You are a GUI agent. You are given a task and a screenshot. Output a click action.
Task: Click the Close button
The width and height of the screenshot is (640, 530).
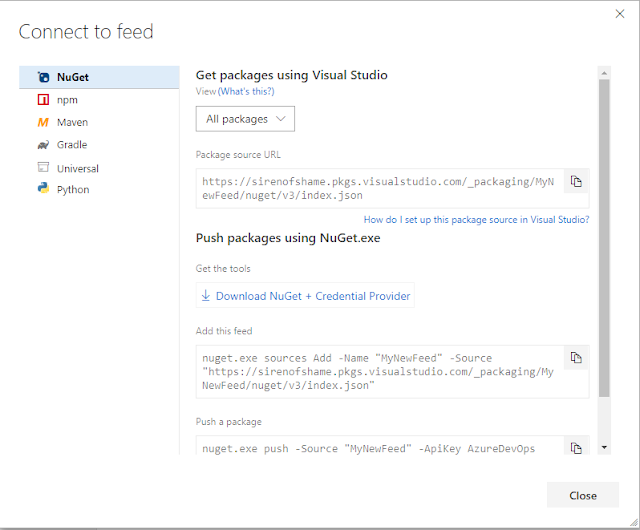tap(583, 495)
